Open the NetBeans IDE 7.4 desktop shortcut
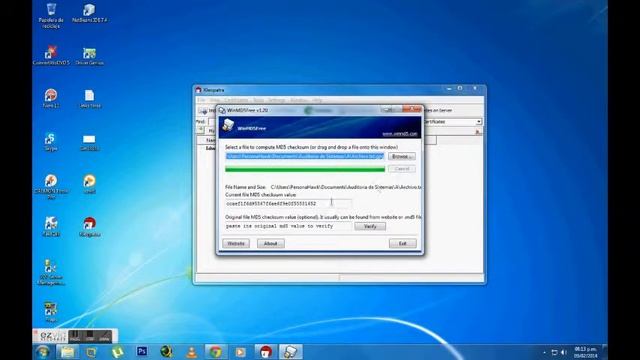The image size is (640, 360). click(x=89, y=13)
